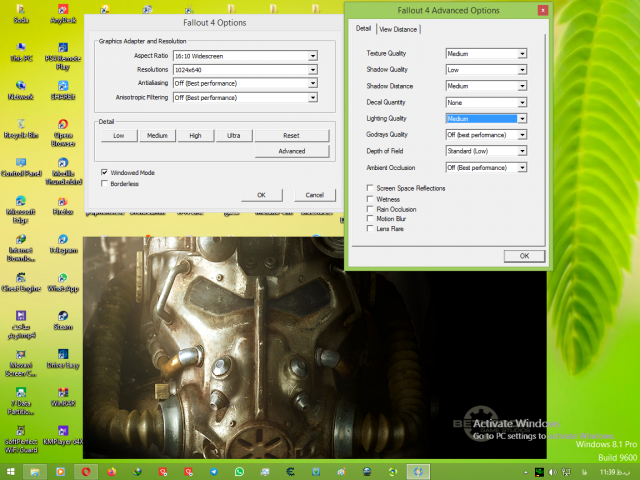Select the Detail tab
This screenshot has height=480, width=640.
(364, 29)
